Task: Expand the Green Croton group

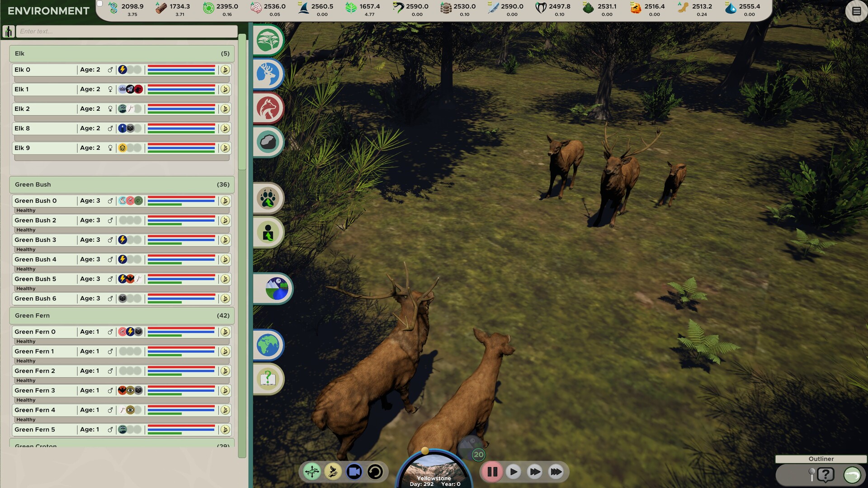Action: 122,446
